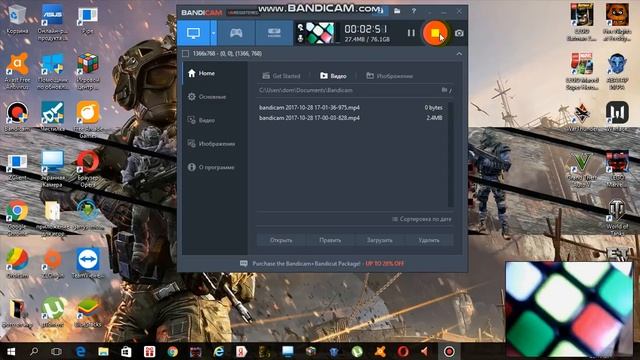Open the Purchase Bandicam+Bandicut Package link
640x360 pixels.
point(322,264)
